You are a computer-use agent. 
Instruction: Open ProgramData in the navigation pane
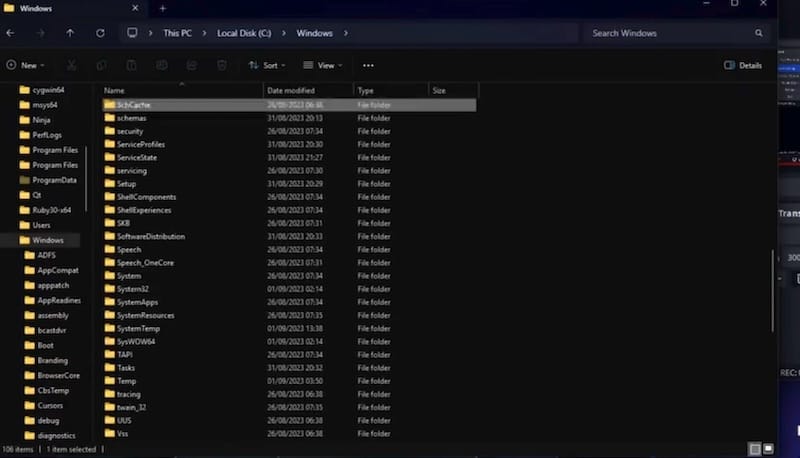click(48, 180)
